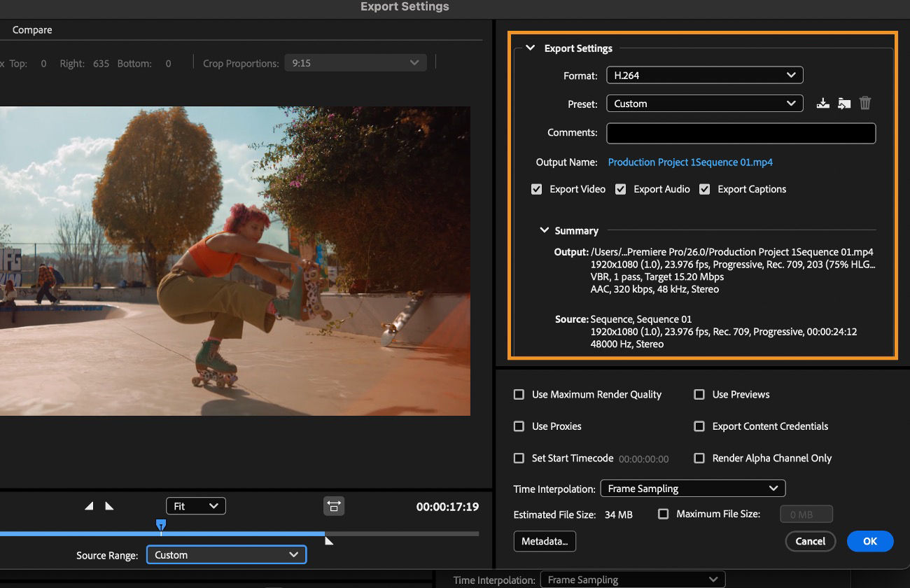Toggle the Maximum File Size option
Viewport: 910px width, 588px height.
pos(662,513)
